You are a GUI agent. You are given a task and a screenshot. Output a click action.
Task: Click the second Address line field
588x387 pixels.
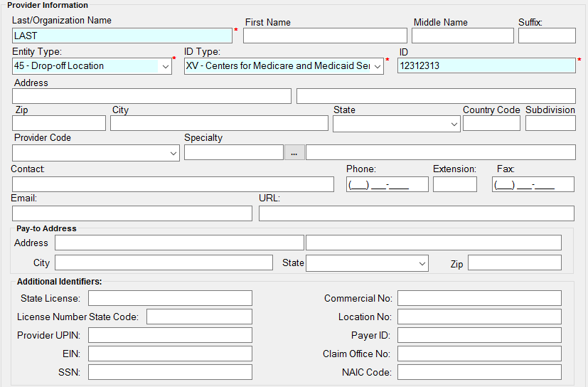pos(436,96)
